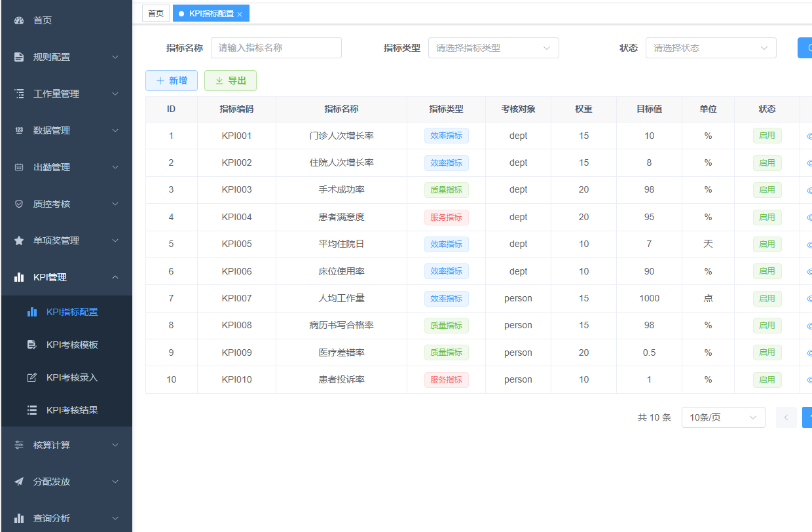The width and height of the screenshot is (812, 532).
Task: Click the KPI考核录入 edit icon
Action: [x=32, y=377]
